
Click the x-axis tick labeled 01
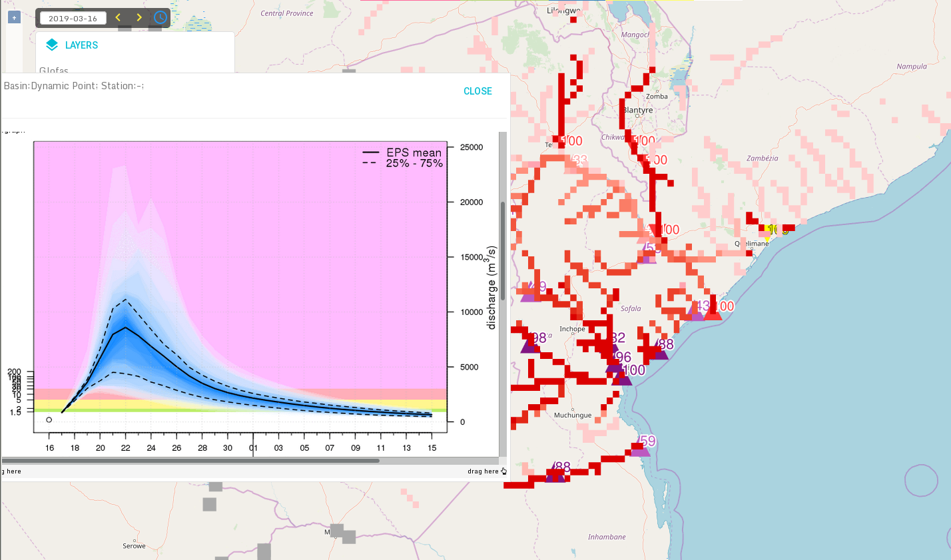coord(253,447)
